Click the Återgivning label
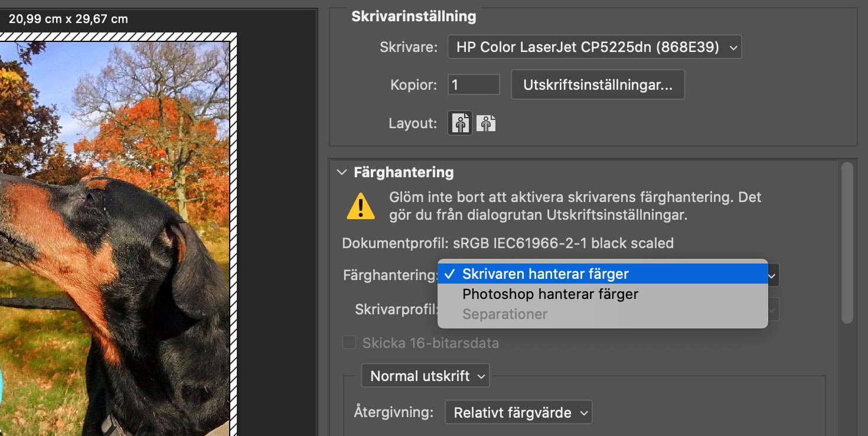This screenshot has width=868, height=436. click(394, 412)
